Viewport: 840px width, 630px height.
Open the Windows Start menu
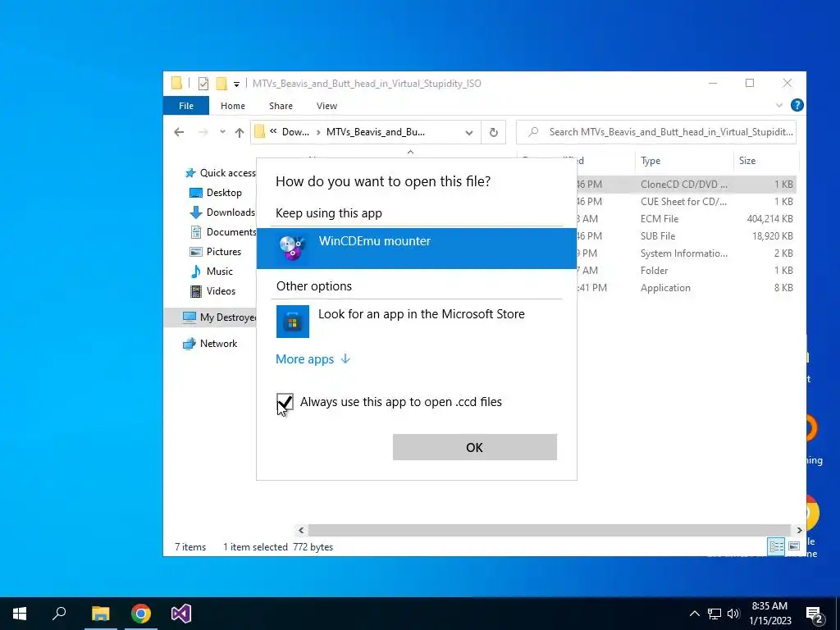click(20, 614)
